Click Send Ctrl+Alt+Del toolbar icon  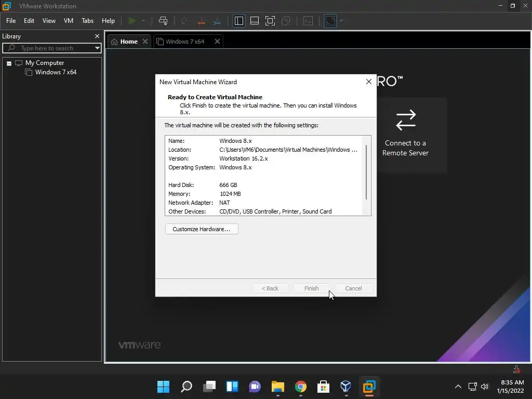[x=163, y=21]
